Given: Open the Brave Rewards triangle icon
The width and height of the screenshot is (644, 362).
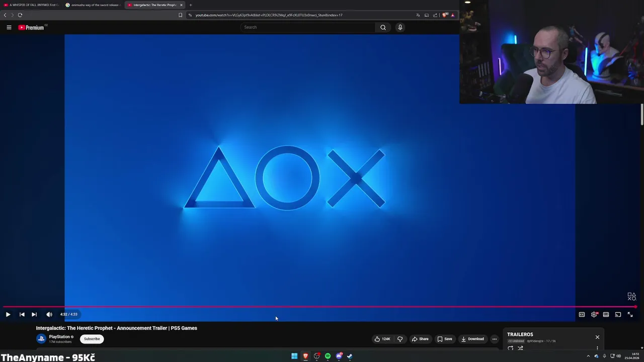Looking at the screenshot, I should [x=452, y=15].
